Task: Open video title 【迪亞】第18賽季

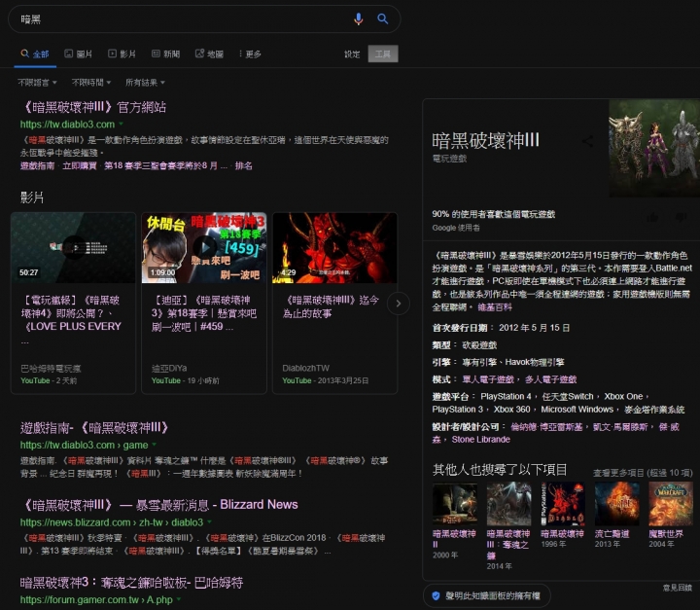Action: [x=204, y=313]
